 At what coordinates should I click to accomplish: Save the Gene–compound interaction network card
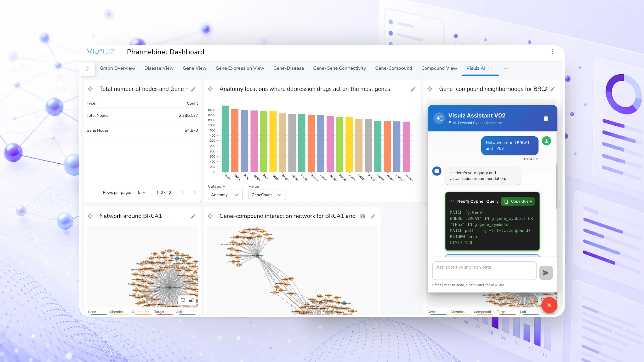362,216
